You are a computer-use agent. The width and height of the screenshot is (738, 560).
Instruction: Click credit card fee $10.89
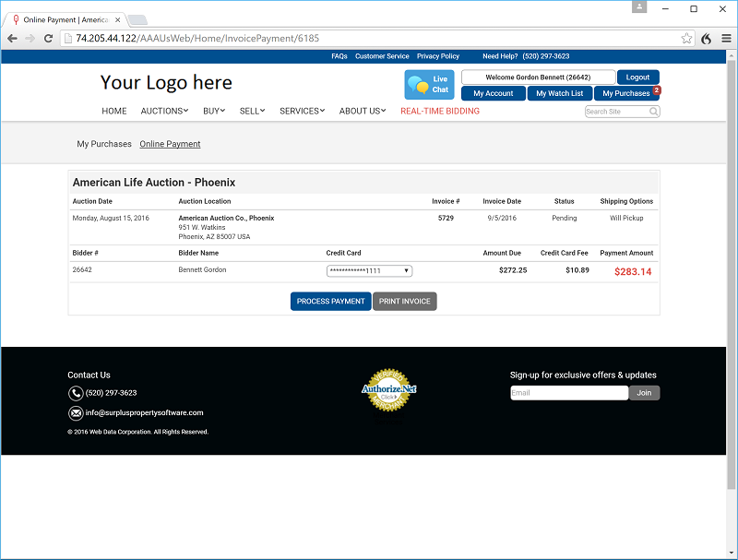pos(577,270)
